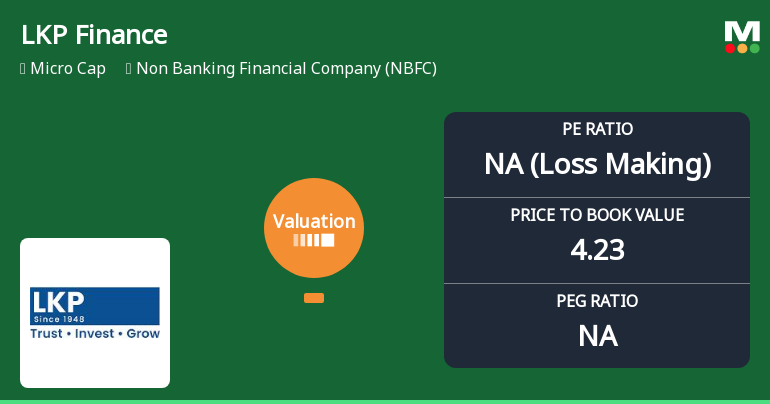Click the Trust Invest Grow tagline

(95, 333)
